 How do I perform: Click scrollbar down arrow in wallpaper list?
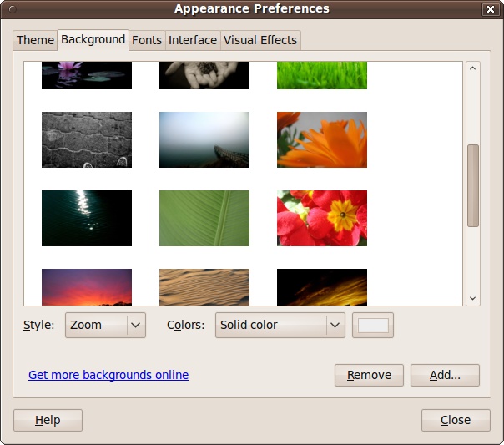point(473,298)
